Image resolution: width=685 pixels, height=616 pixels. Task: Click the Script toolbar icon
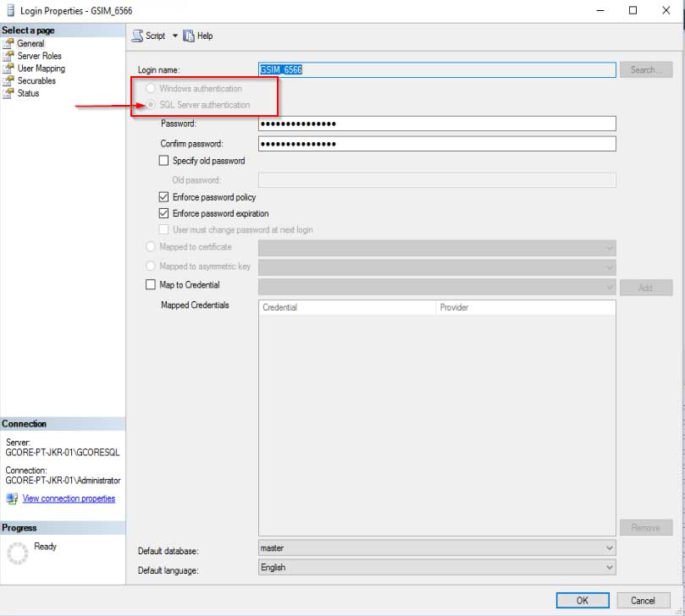[138, 36]
